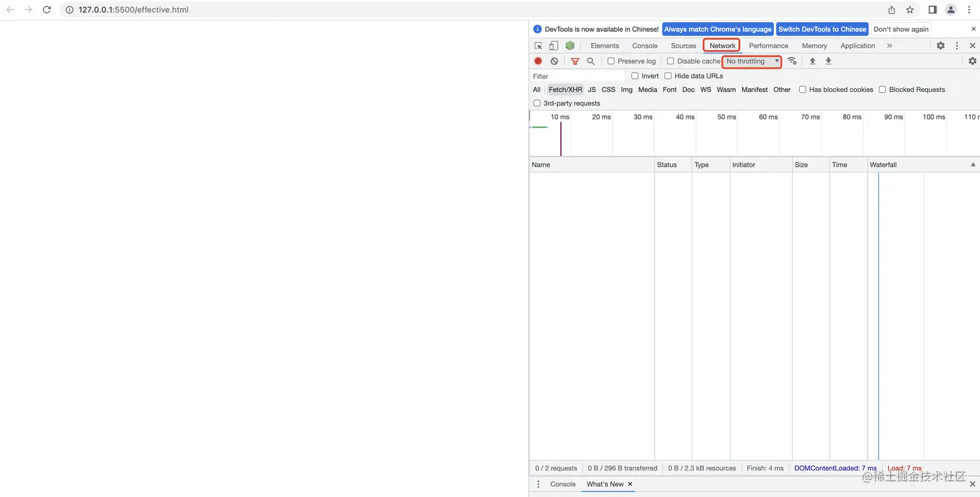Viewport: 980px width, 497px height.
Task: Toggle the network filter funnel icon
Action: 575,61
